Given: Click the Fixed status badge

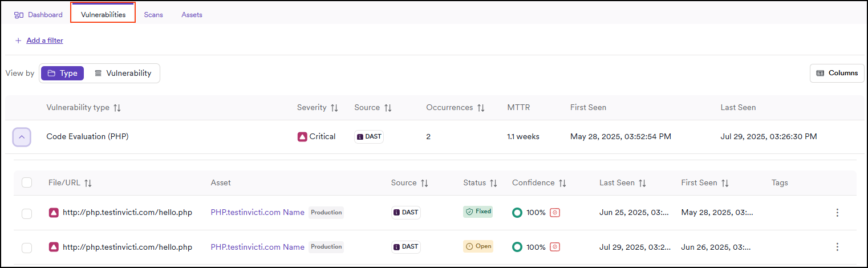Looking at the screenshot, I should coord(478,212).
